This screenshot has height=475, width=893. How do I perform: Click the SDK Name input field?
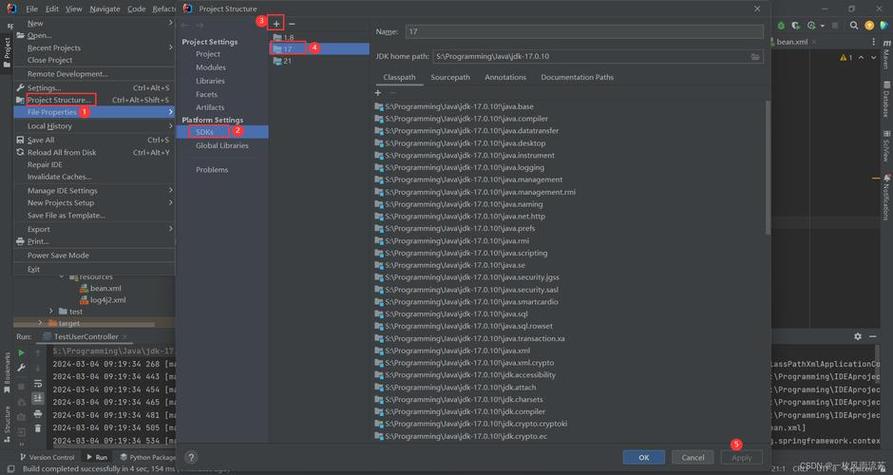coord(584,31)
